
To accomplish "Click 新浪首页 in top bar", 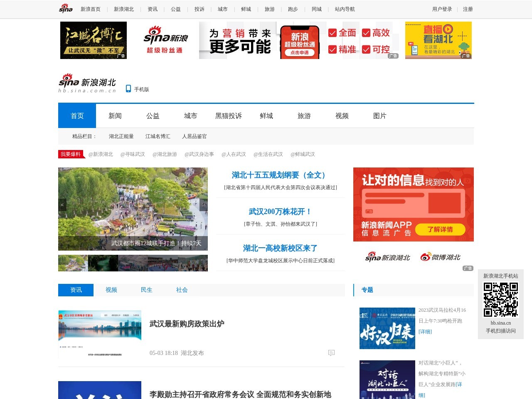I will tap(91, 9).
